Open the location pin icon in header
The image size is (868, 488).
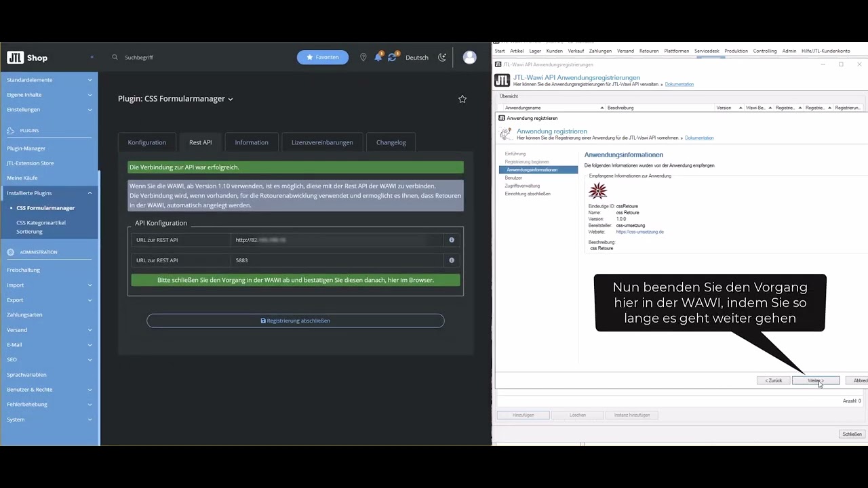[x=363, y=58]
